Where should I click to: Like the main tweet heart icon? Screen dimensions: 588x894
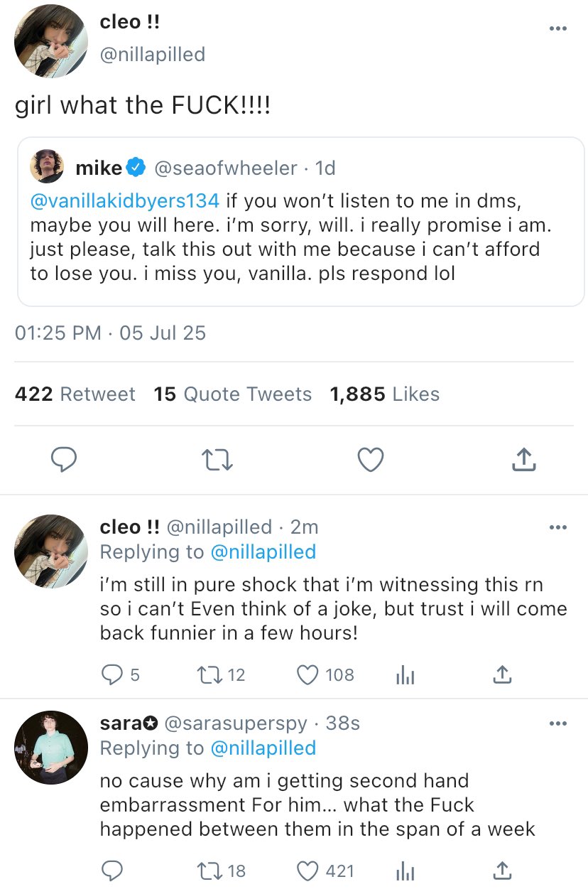click(370, 460)
